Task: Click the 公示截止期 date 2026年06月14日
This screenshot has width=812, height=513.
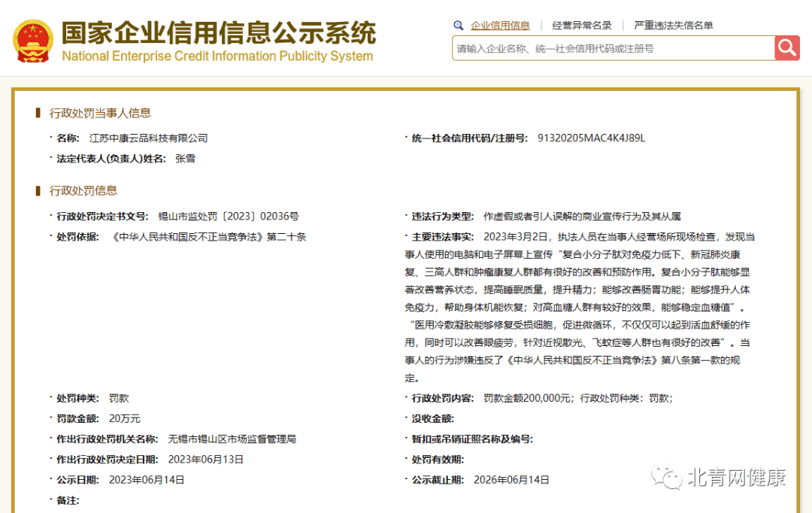Action: [x=511, y=479]
